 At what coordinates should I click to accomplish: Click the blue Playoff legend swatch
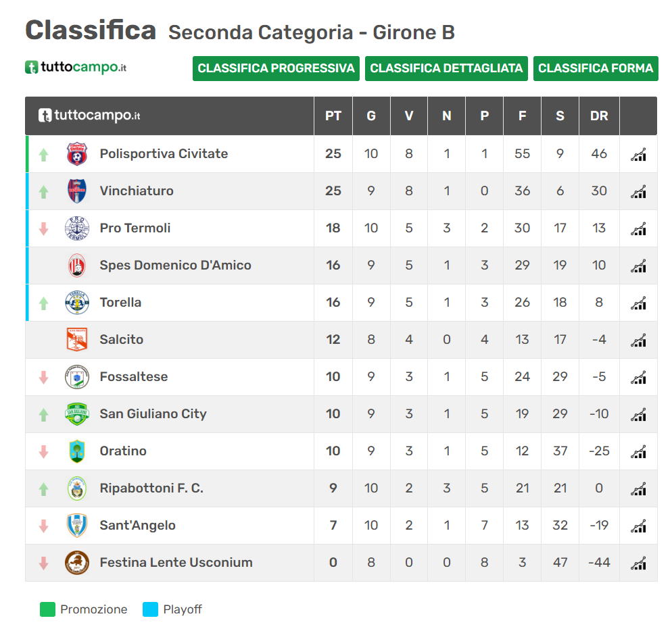pyautogui.click(x=151, y=609)
